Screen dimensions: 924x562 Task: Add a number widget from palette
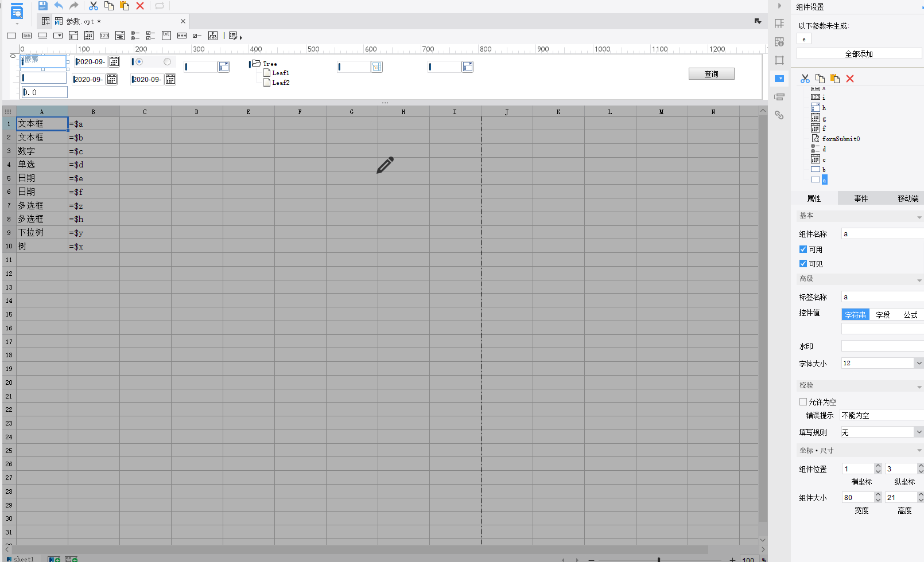tap(104, 36)
